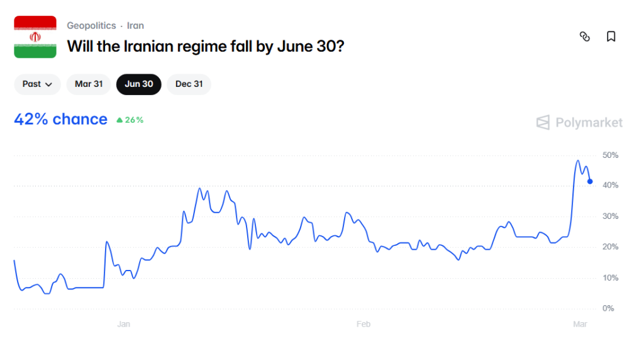Click the green up-arrow change indicator
This screenshot has height=341, width=644.
(x=119, y=120)
